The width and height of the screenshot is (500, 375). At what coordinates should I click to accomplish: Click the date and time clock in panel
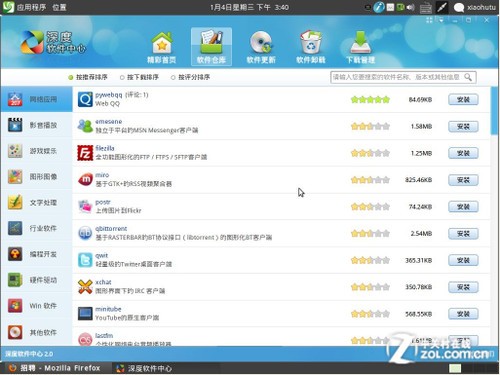[x=249, y=7]
